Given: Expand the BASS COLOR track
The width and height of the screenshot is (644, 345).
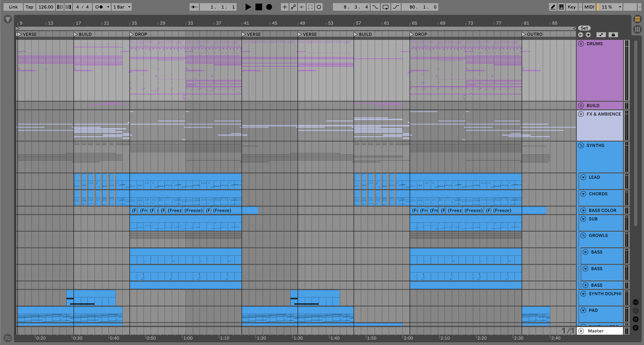Looking at the screenshot, I should (x=583, y=210).
